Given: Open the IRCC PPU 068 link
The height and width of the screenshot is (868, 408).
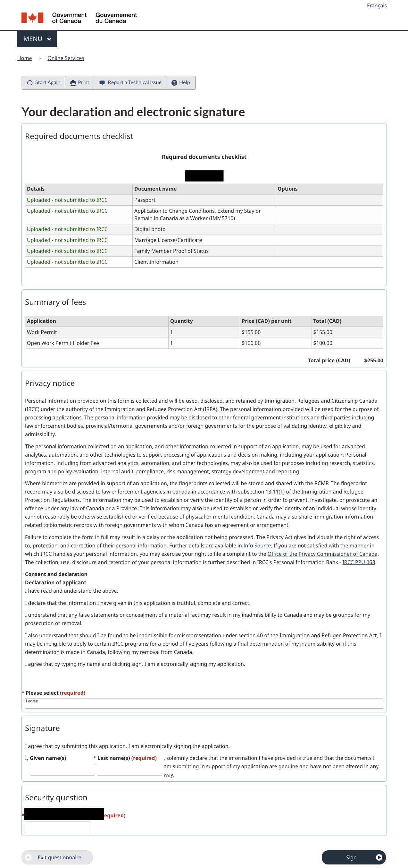Looking at the screenshot, I should (x=358, y=562).
